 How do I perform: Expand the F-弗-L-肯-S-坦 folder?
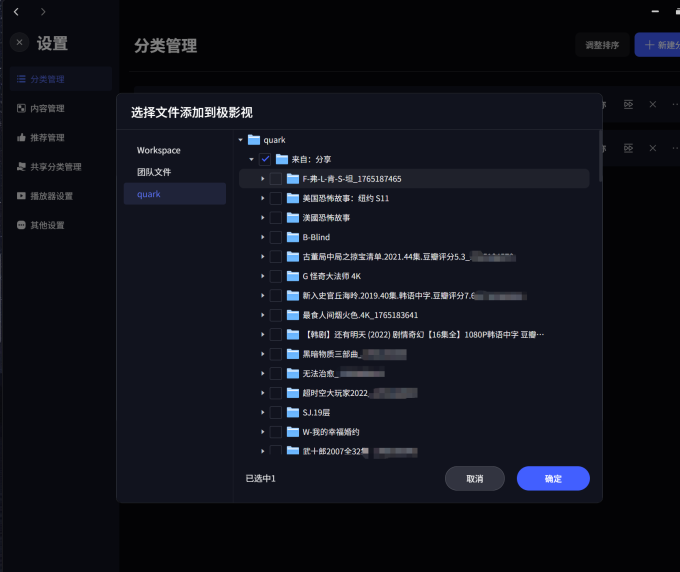[x=263, y=179]
